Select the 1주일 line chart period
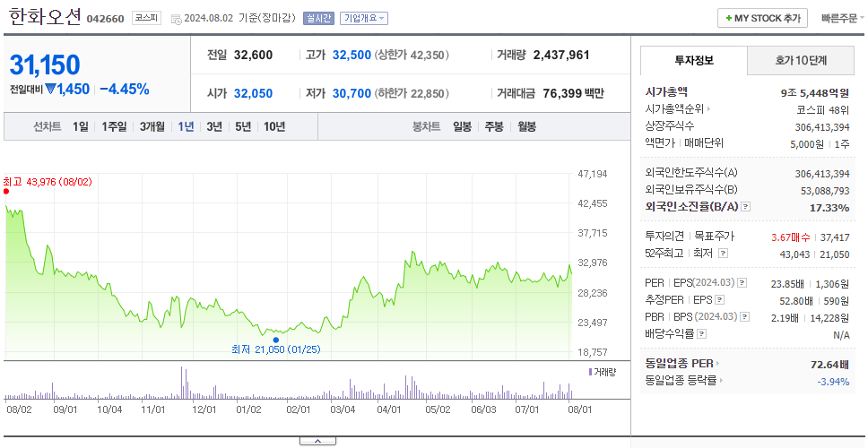 pos(114,126)
